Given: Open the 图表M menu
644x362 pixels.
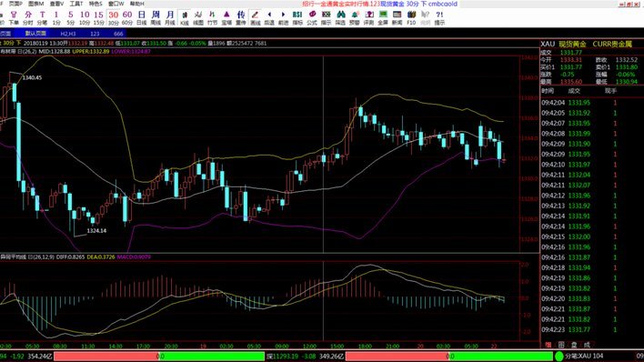Looking at the screenshot, I should [x=36, y=4].
